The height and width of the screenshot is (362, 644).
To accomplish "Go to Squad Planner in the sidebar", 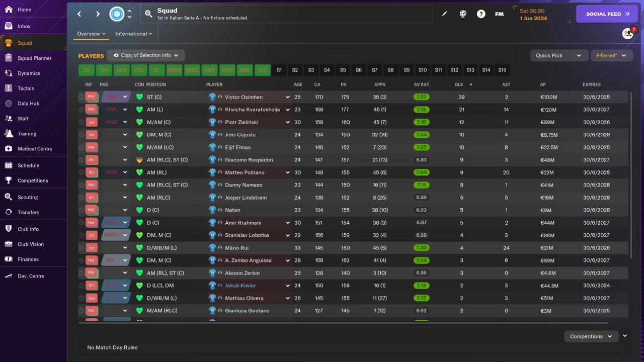I will pos(33,58).
